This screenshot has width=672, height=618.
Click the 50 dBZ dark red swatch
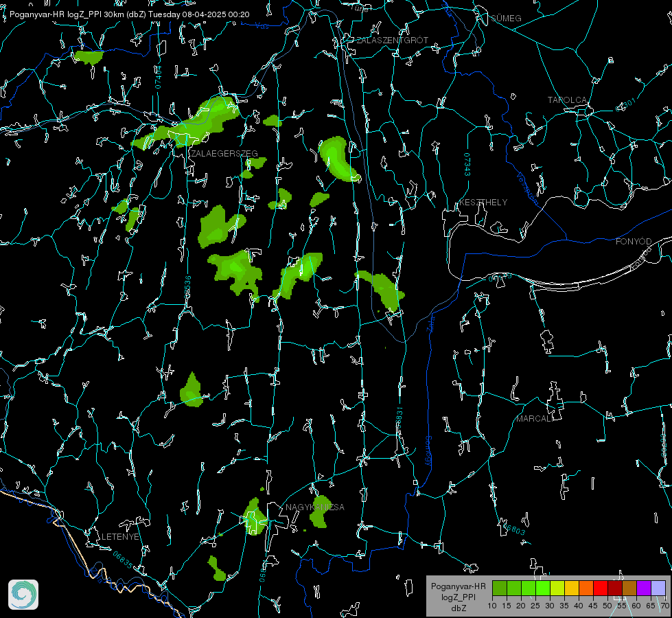click(615, 588)
